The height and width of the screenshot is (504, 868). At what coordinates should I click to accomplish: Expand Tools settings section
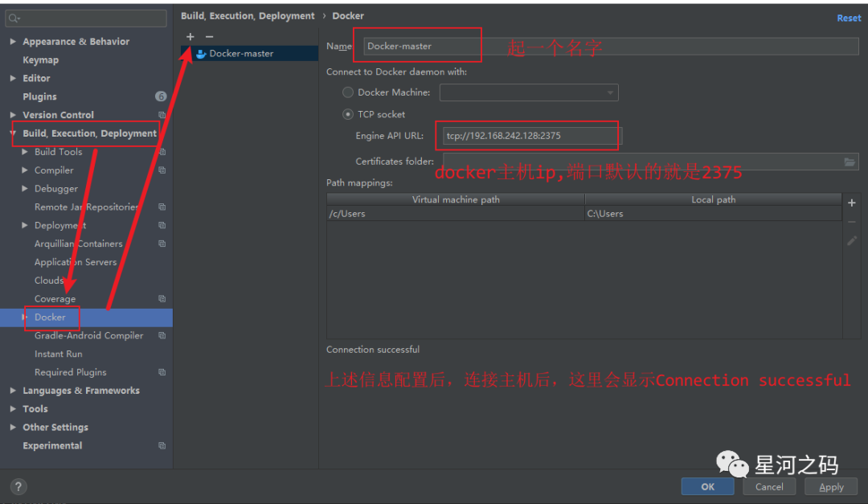13,408
